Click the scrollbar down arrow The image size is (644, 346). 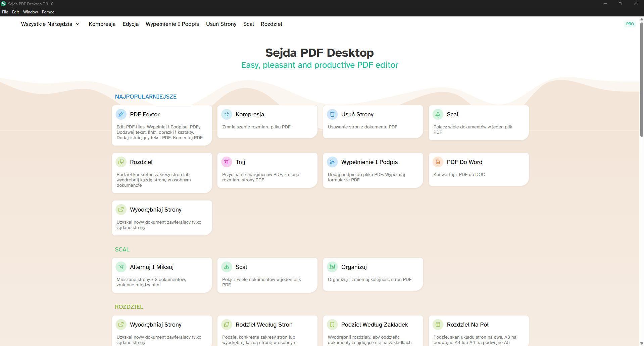[642, 343]
